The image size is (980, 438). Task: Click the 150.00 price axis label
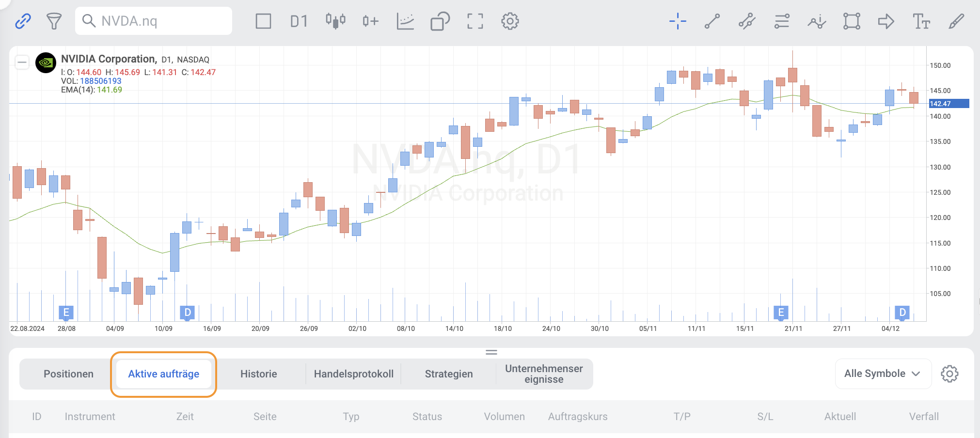(940, 65)
